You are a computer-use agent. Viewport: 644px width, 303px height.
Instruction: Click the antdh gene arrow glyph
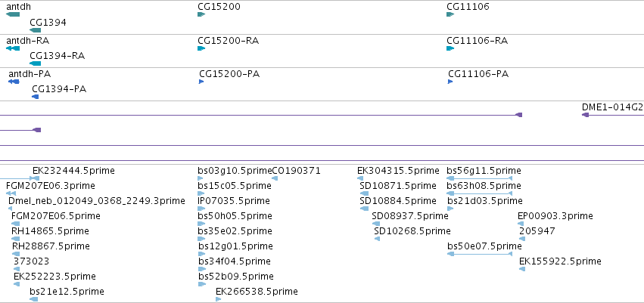(x=13, y=14)
